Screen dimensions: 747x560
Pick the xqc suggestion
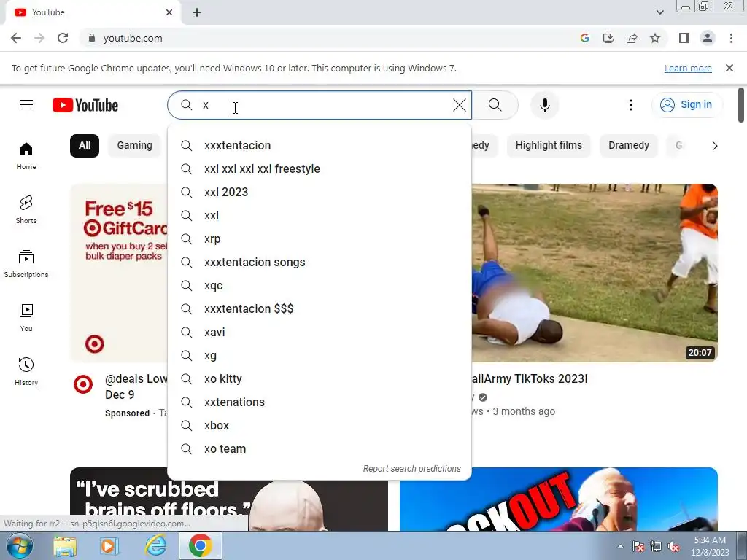pos(320,285)
